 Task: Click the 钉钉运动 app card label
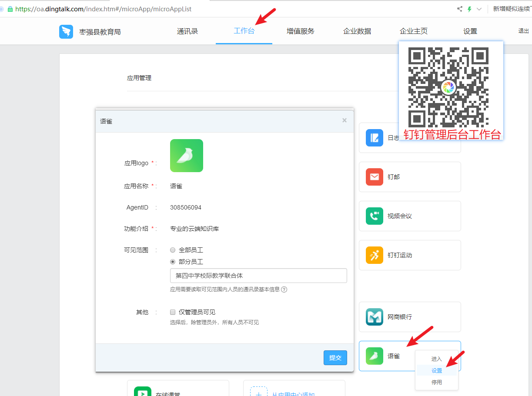(x=400, y=255)
